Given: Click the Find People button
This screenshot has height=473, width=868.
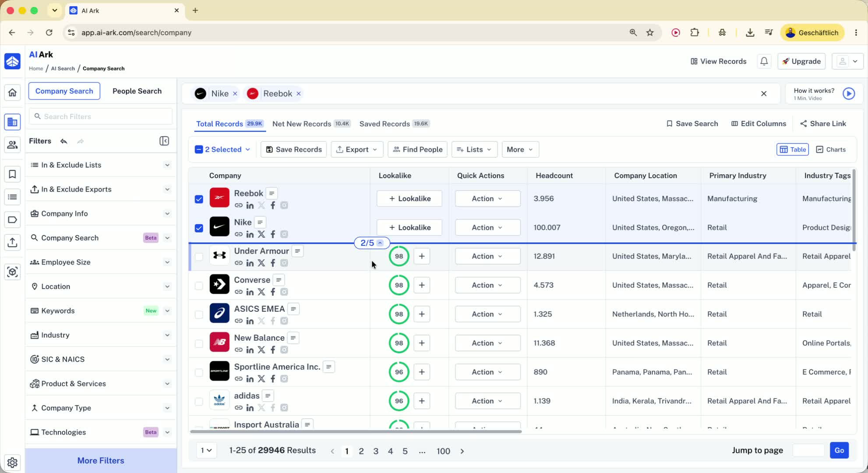Looking at the screenshot, I should 417,150.
